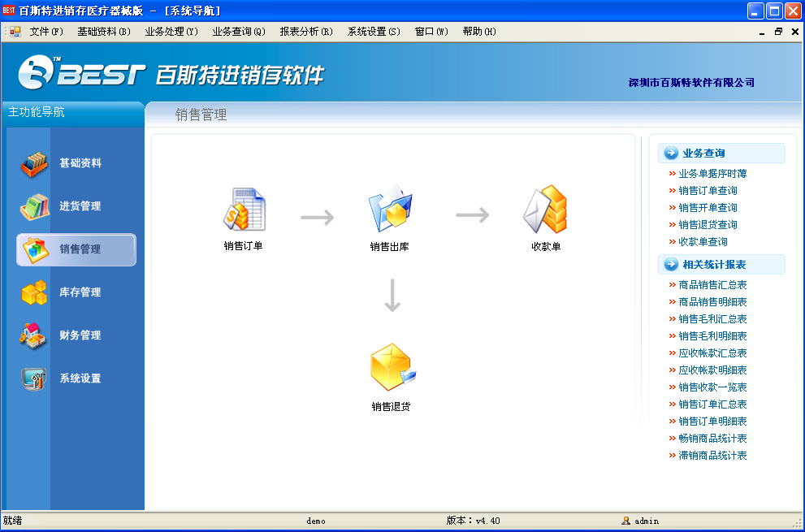
Task: Click the demo status bar entry
Action: pos(316,521)
